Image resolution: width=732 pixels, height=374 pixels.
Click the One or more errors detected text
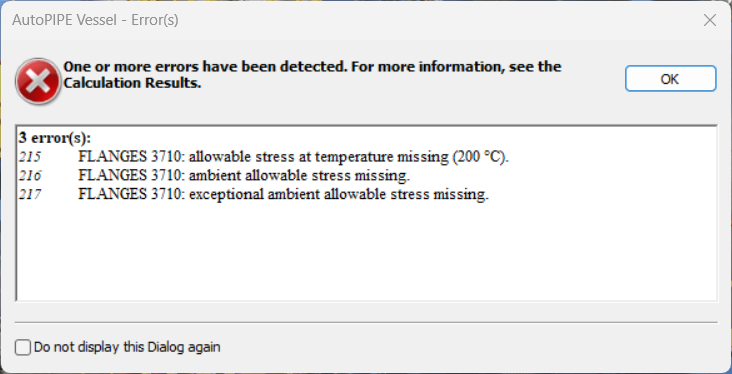click(x=205, y=67)
